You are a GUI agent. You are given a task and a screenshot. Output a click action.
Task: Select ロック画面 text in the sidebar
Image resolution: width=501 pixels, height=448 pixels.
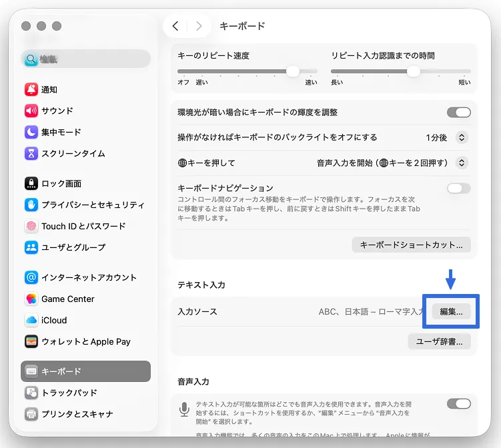[x=61, y=183]
